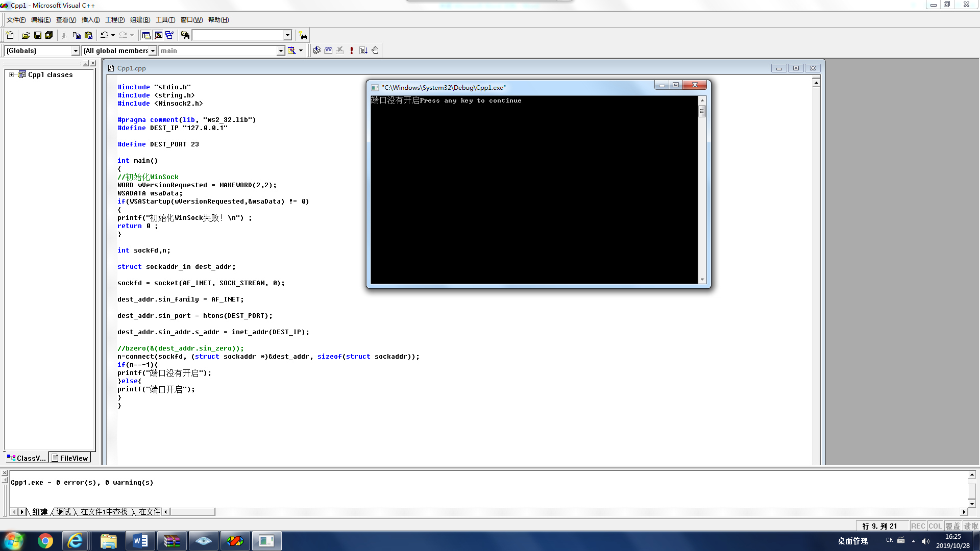Open the (Globals) class dropdown

coord(76,51)
